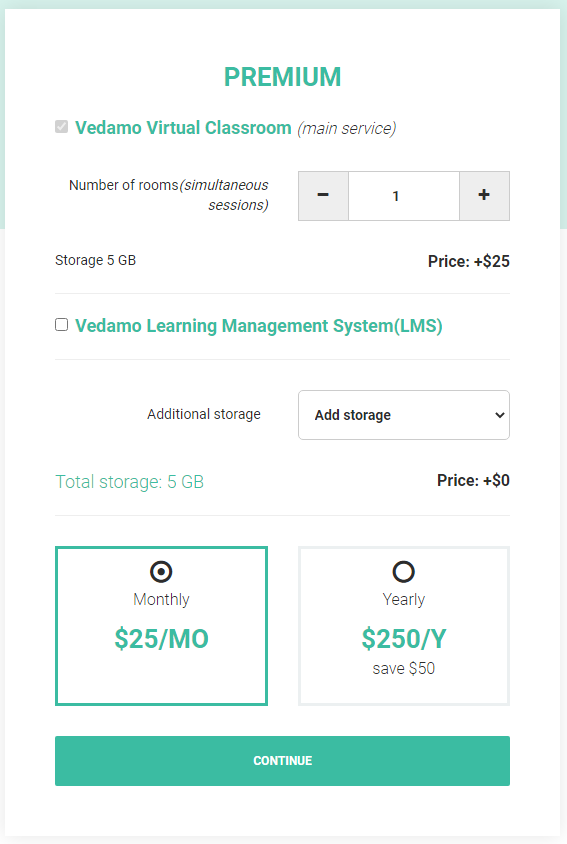Click the 'Price: +$25' text

point(468,261)
